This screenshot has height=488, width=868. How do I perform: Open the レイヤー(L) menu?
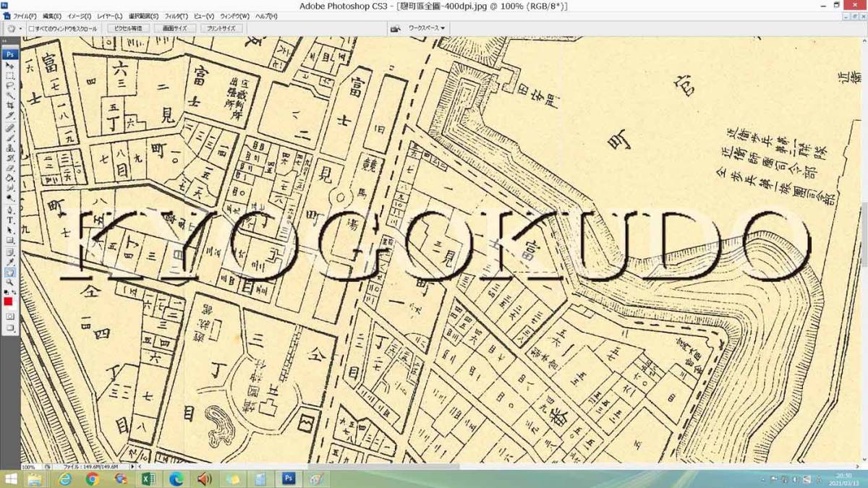tap(110, 16)
